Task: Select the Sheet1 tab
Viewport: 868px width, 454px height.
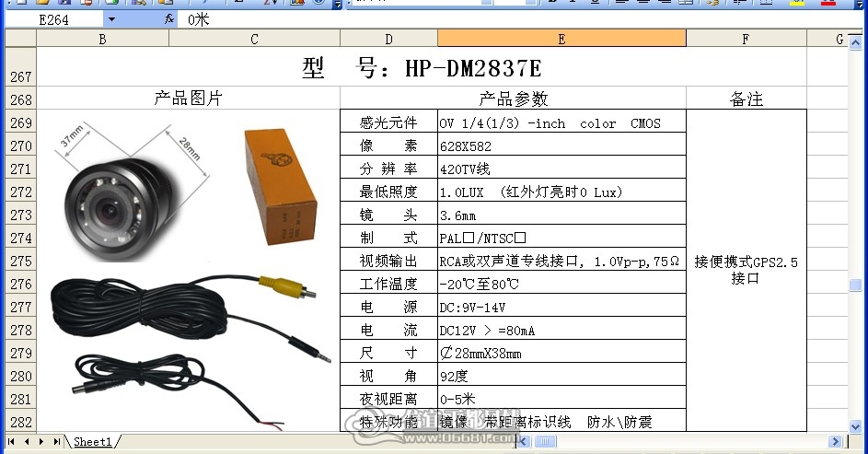Action: coord(92,441)
